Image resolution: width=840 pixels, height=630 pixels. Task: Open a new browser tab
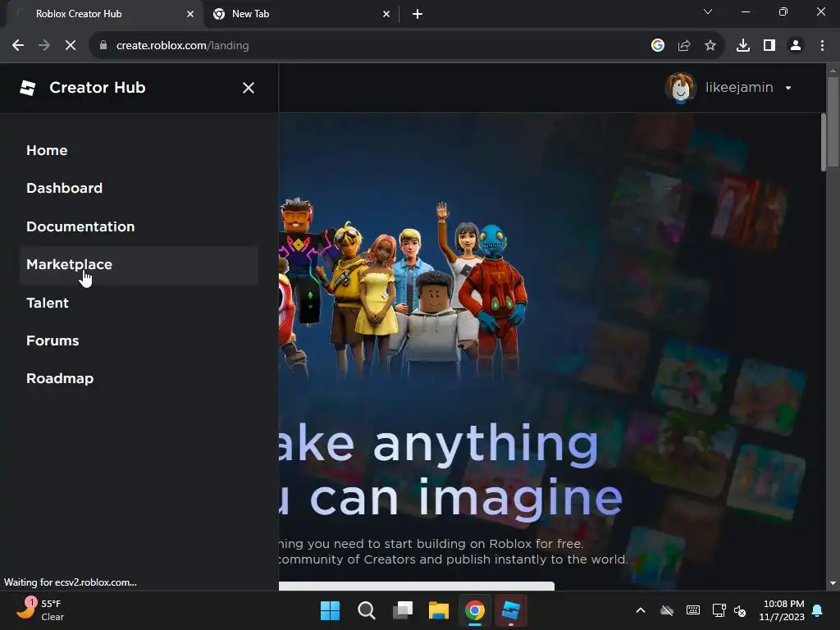click(x=418, y=14)
